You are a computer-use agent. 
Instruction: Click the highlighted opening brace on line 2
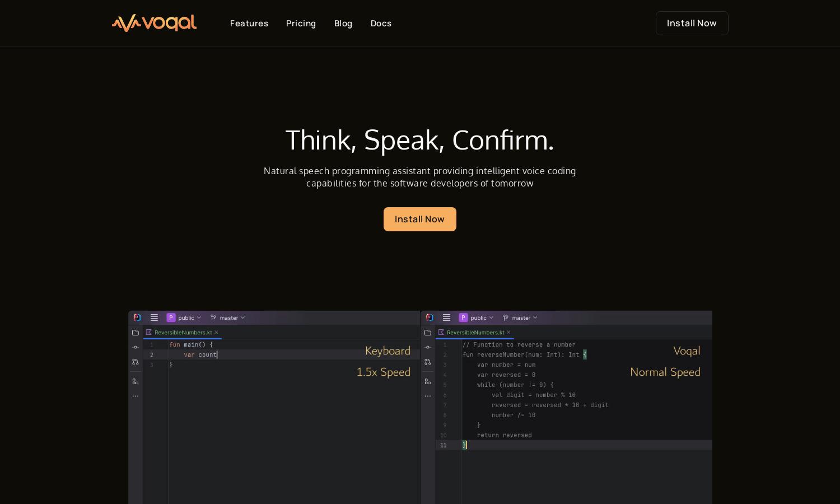[x=585, y=354]
